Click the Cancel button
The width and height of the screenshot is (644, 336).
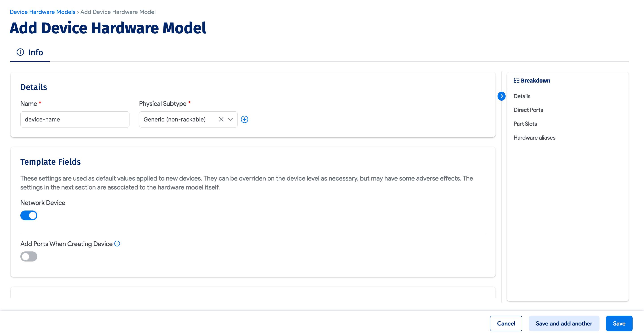506,323
